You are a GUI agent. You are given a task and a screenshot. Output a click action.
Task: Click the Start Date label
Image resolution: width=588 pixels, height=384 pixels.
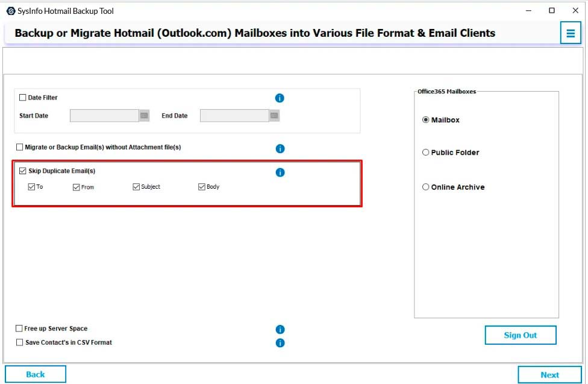(34, 116)
